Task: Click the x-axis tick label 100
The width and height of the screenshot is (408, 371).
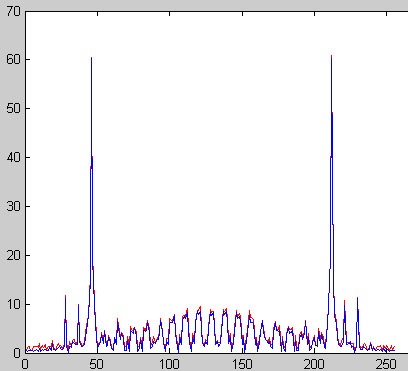Action: coord(169,364)
